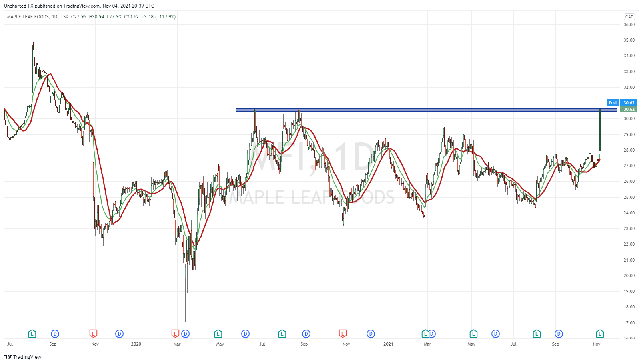
Task: Open the dividend marker of June 2021
Action: click(495, 334)
